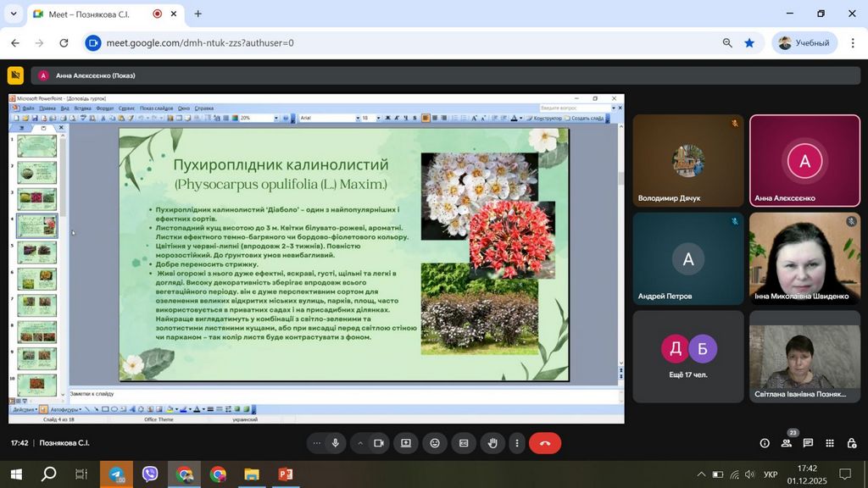868x488 pixels.
Task: Expand video settings chevron beside camera
Action: tap(360, 443)
